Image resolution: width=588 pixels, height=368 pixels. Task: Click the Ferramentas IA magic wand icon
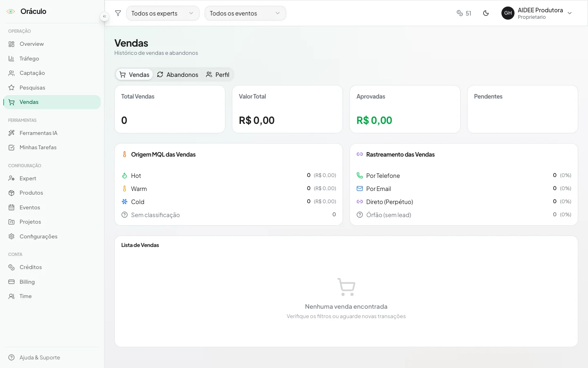pos(11,133)
